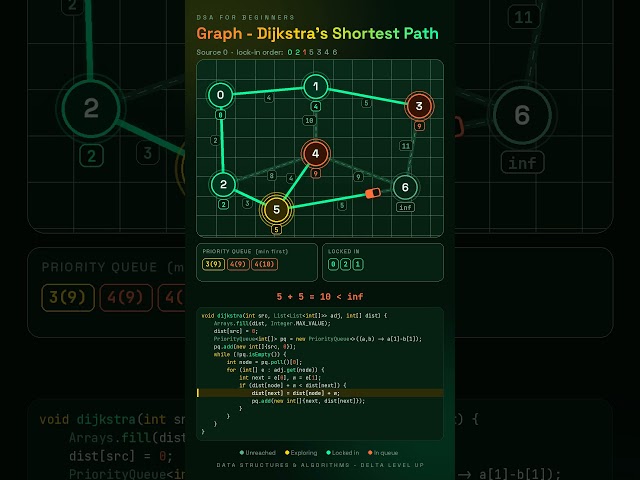Select orange node 3 in the graph

pyautogui.click(x=419, y=106)
